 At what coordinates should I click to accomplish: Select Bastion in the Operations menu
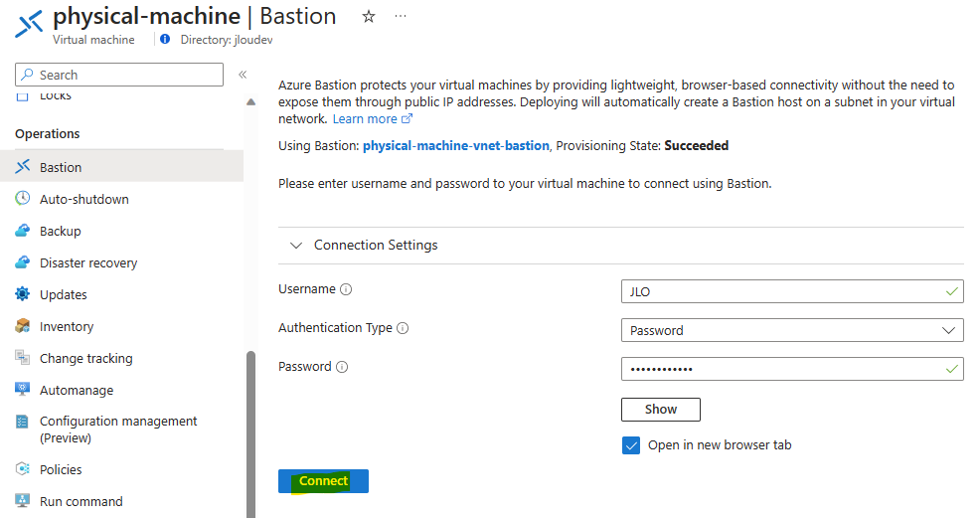122,167
